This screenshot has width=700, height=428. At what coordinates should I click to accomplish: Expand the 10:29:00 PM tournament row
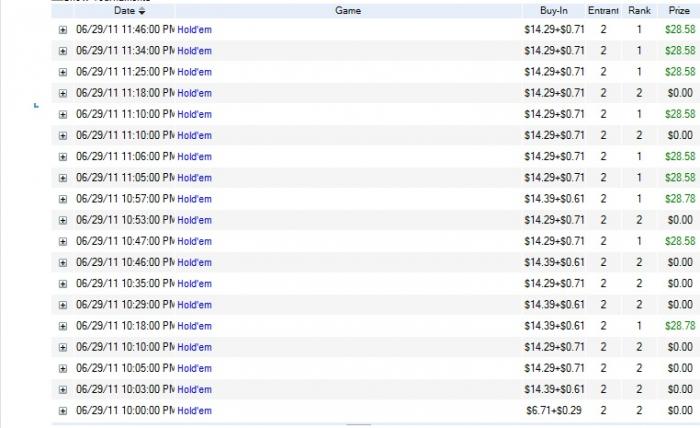tap(63, 305)
